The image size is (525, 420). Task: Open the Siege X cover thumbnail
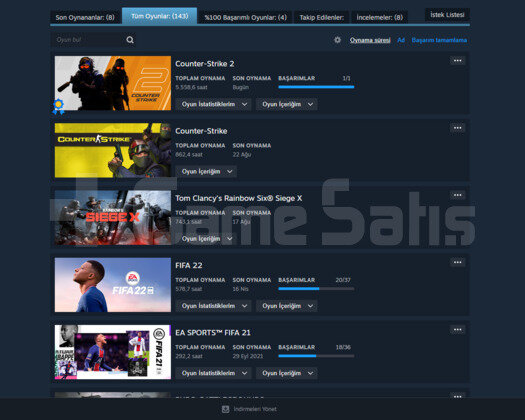tap(113, 218)
